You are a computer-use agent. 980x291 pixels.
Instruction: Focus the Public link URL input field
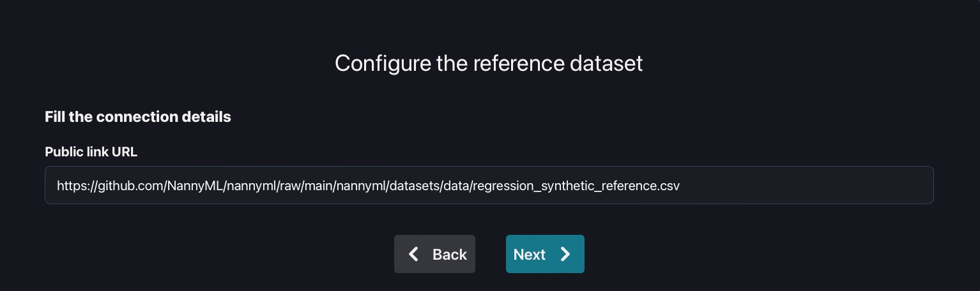click(x=489, y=185)
